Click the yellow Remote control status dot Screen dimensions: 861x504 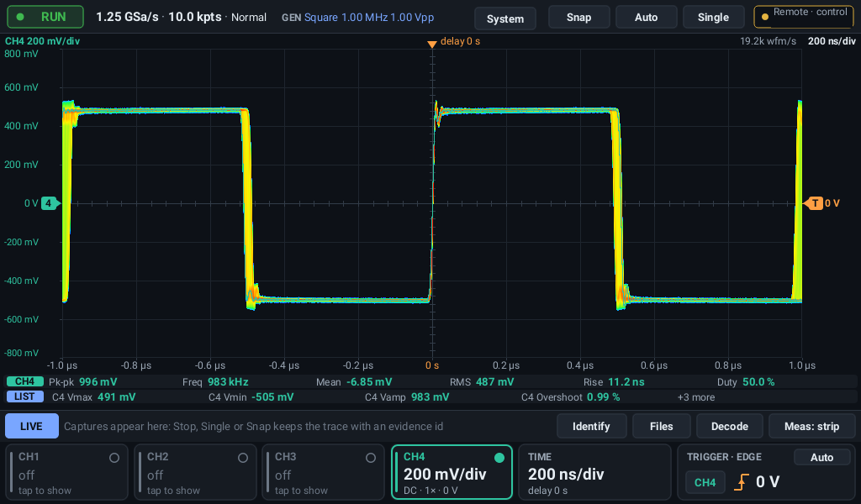[765, 17]
